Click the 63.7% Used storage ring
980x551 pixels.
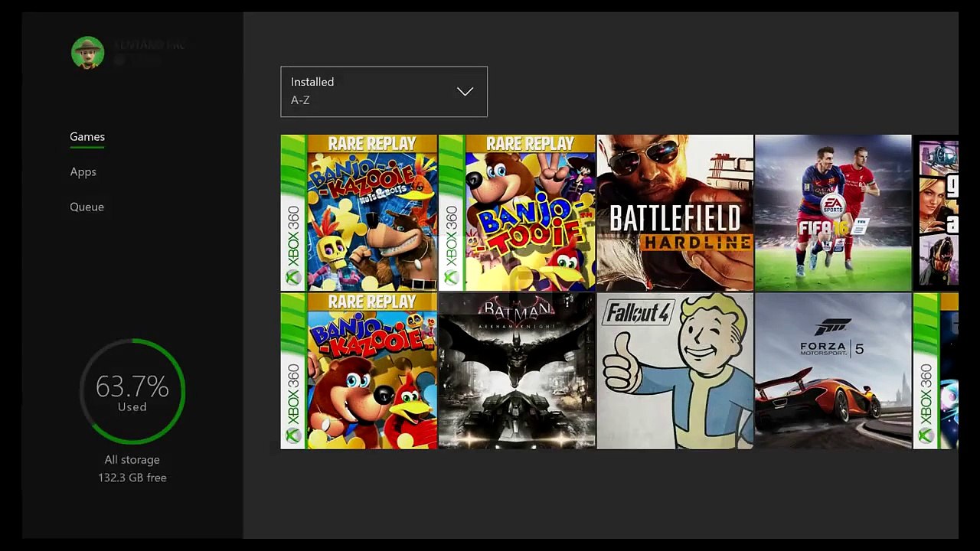pyautogui.click(x=132, y=392)
